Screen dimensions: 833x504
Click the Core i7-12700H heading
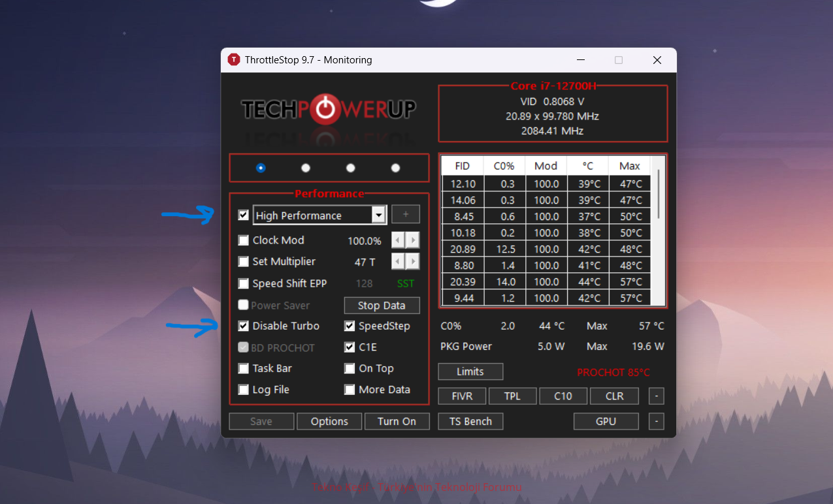[553, 86]
